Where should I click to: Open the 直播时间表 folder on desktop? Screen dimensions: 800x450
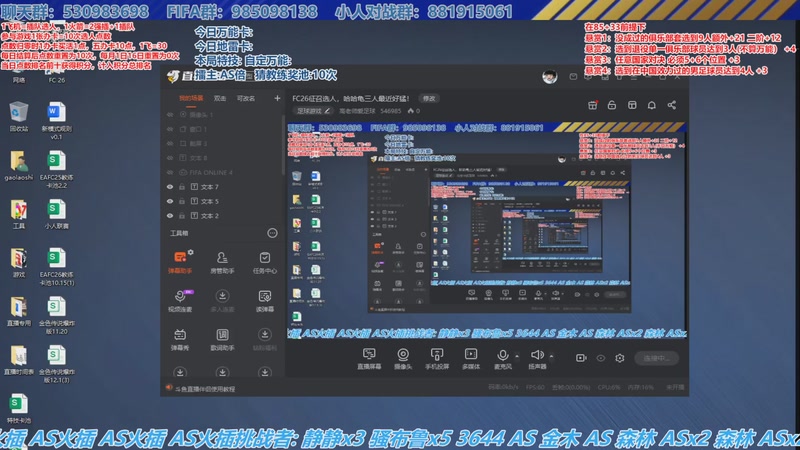pos(18,360)
